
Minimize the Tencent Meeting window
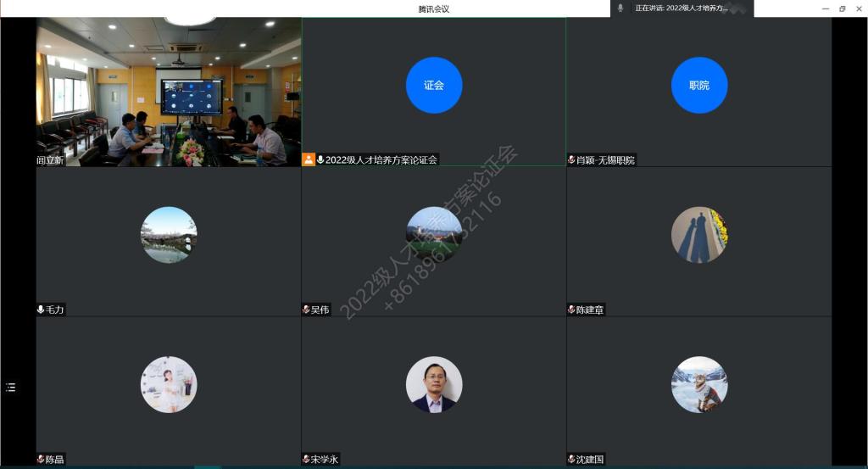pos(825,8)
